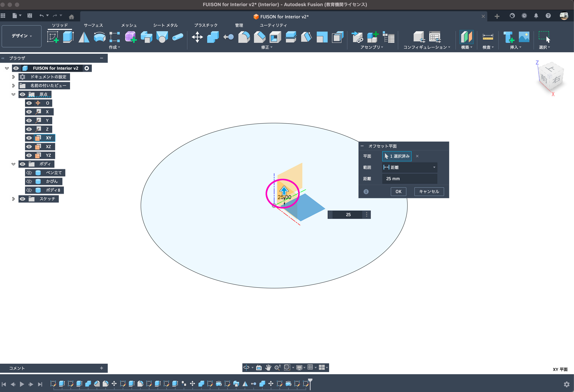Click the Move/Copy tool icon
This screenshot has width=574, height=392.
197,37
